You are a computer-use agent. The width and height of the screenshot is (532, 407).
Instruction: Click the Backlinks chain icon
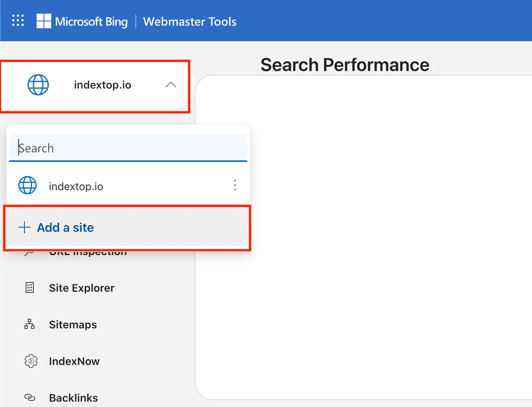[30, 397]
